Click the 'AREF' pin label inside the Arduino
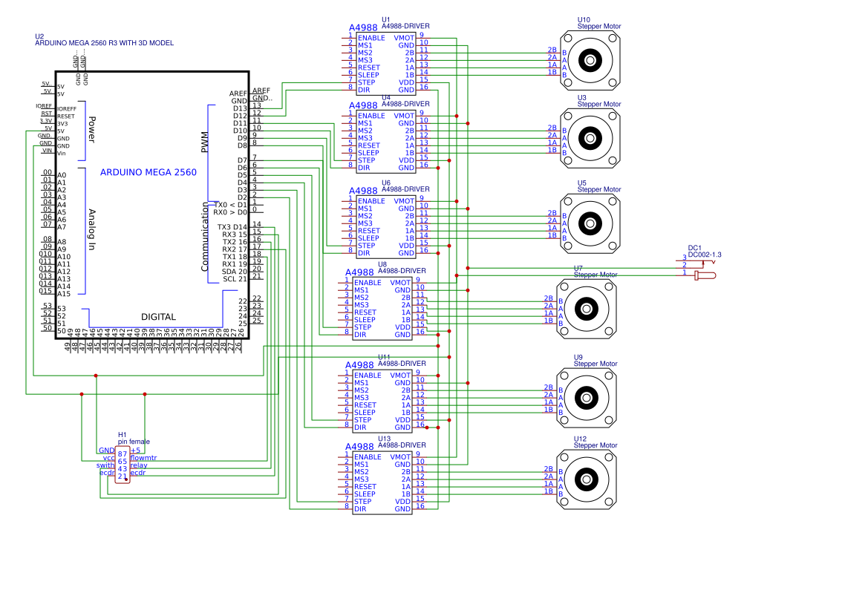The image size is (868, 613). (238, 94)
